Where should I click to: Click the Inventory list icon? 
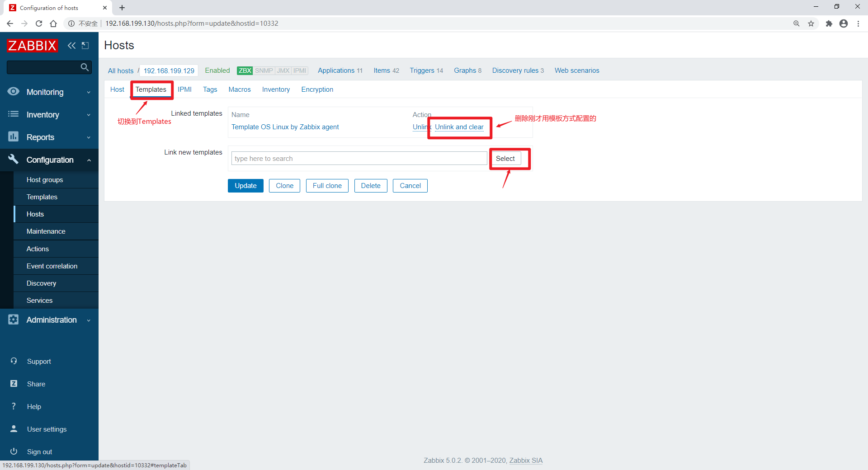click(14, 114)
